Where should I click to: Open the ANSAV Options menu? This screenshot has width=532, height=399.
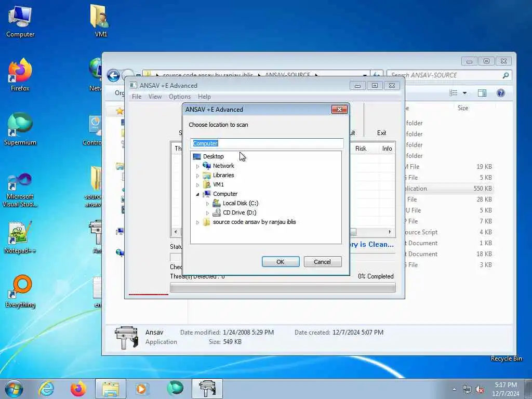click(x=179, y=96)
